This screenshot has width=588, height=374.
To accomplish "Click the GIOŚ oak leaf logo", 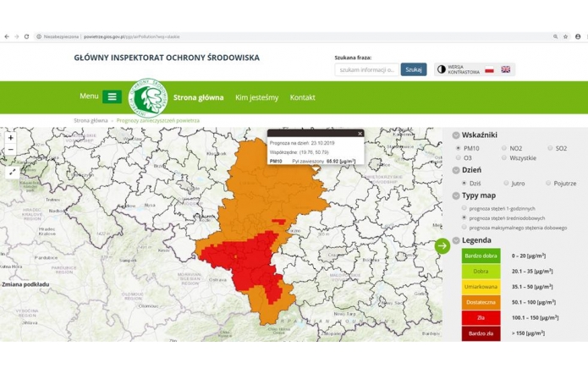I will tap(148, 98).
